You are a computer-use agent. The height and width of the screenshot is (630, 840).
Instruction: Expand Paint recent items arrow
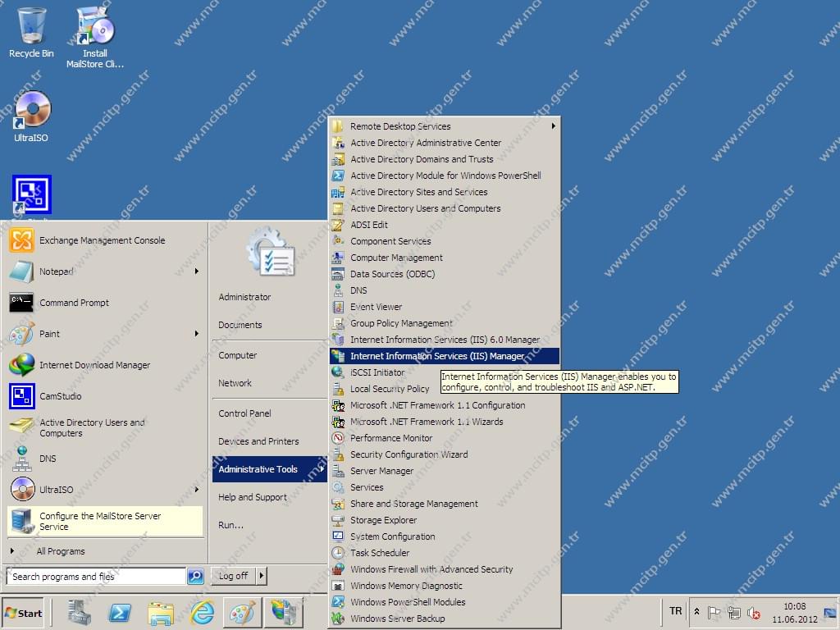click(197, 334)
